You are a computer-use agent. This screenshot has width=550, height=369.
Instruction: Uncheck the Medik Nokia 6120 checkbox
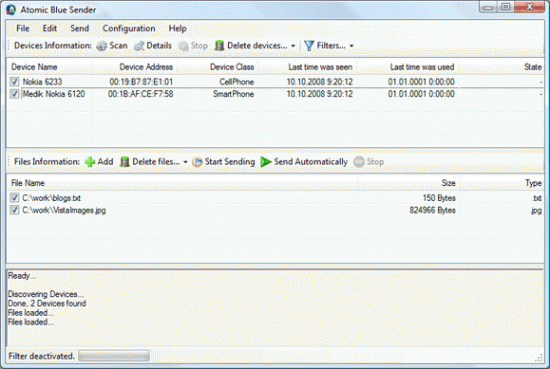[x=14, y=94]
